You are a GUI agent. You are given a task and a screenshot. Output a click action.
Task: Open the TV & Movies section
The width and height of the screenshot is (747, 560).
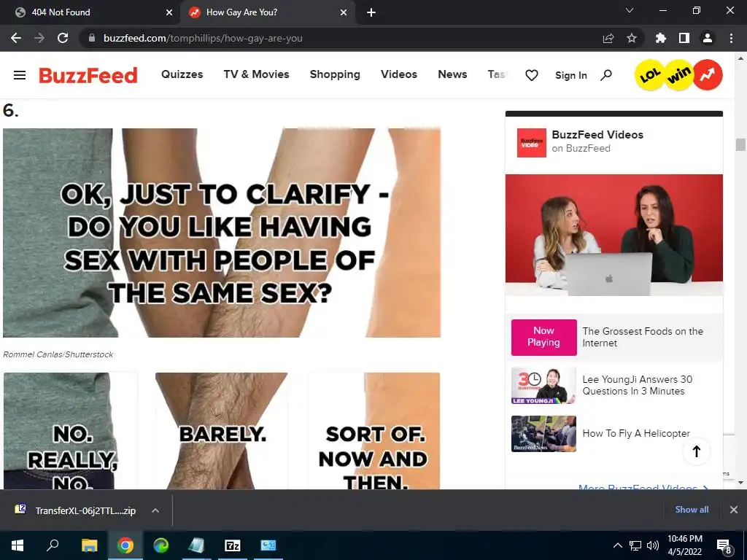(x=256, y=74)
